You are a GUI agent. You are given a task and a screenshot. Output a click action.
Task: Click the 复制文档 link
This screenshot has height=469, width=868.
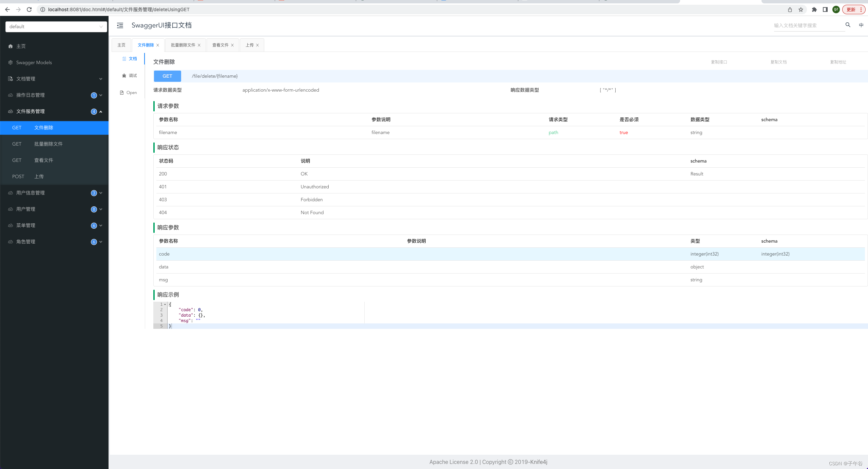pos(778,62)
